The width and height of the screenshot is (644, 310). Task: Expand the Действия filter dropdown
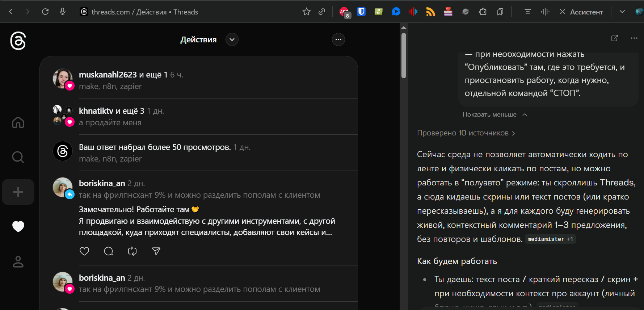[x=232, y=39]
